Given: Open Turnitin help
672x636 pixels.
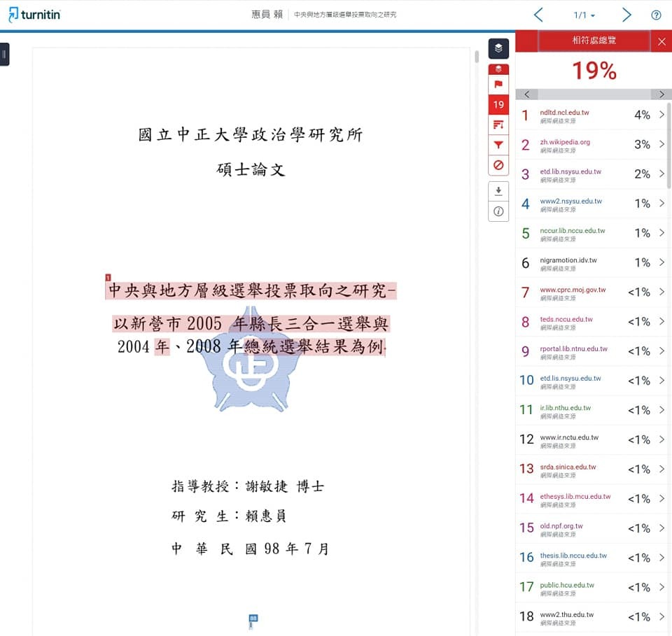Looking at the screenshot, I should (x=656, y=14).
